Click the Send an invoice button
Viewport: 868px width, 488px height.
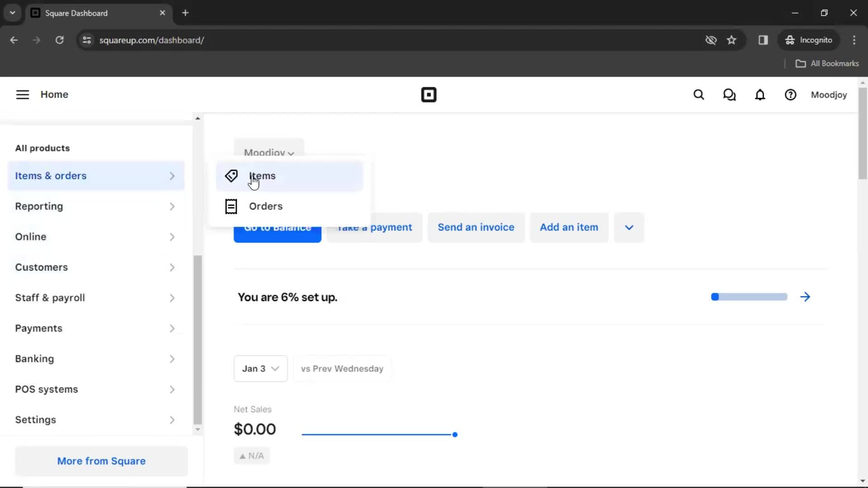(x=476, y=227)
